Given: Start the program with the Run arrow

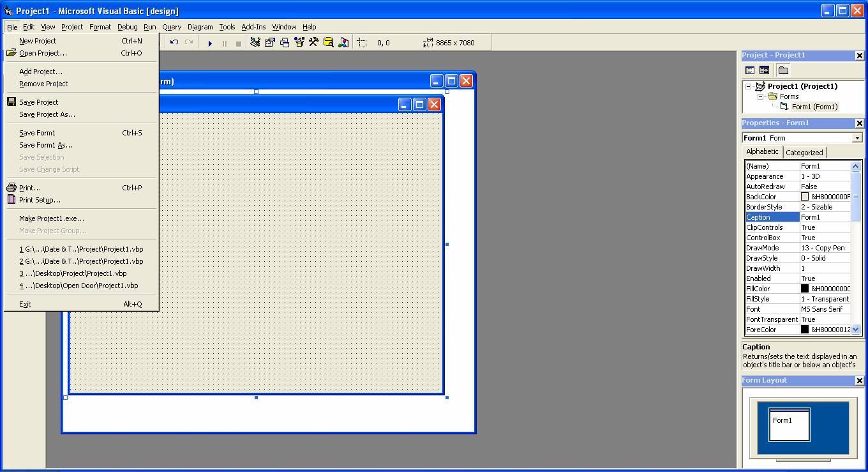Looking at the screenshot, I should pos(210,43).
